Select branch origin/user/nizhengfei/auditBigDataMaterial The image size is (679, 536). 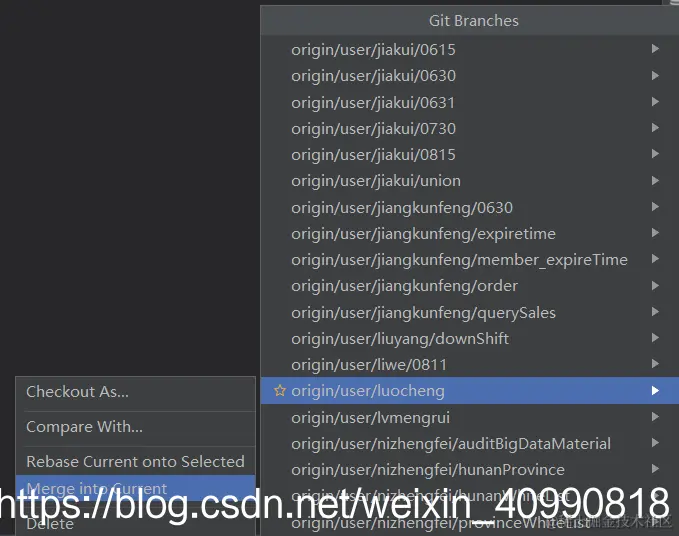click(470, 444)
